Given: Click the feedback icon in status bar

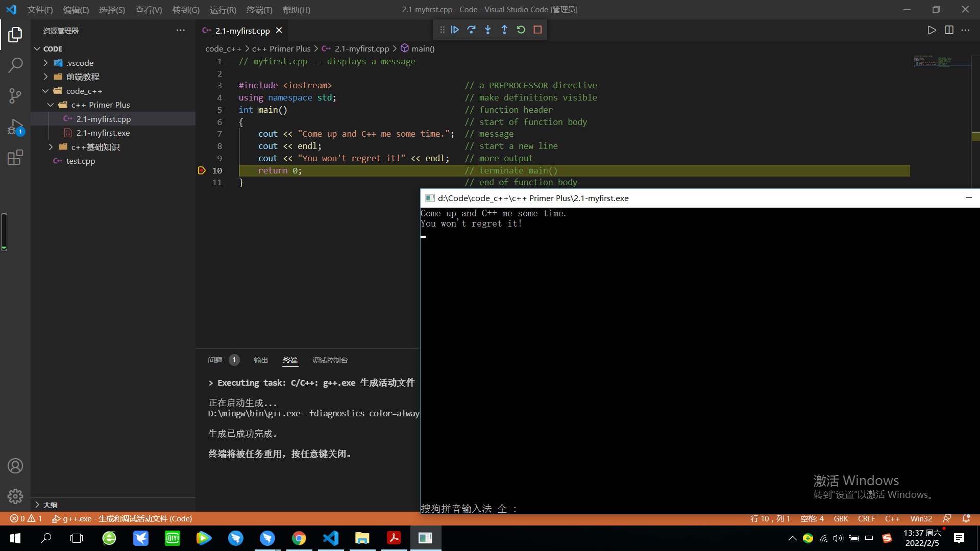Looking at the screenshot, I should (947, 518).
